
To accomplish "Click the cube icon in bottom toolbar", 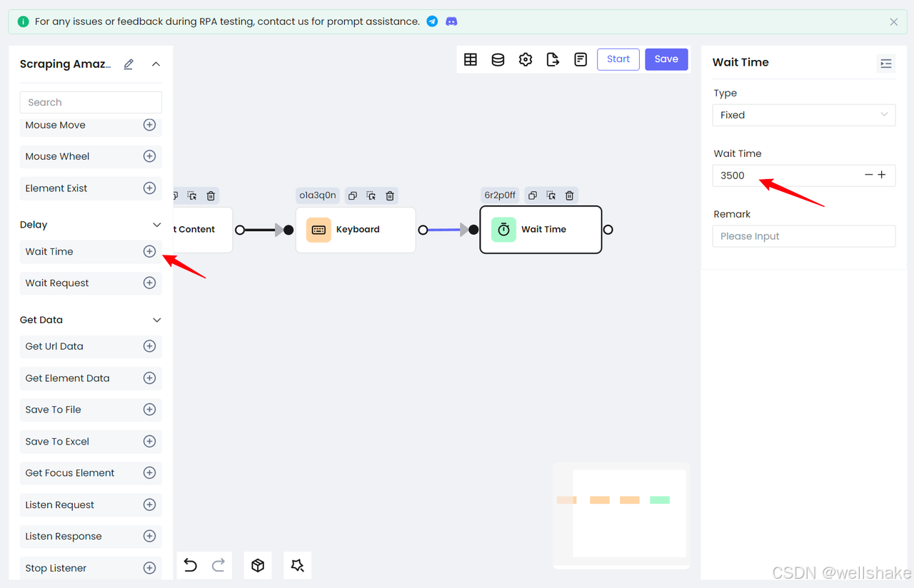I will pyautogui.click(x=258, y=565).
